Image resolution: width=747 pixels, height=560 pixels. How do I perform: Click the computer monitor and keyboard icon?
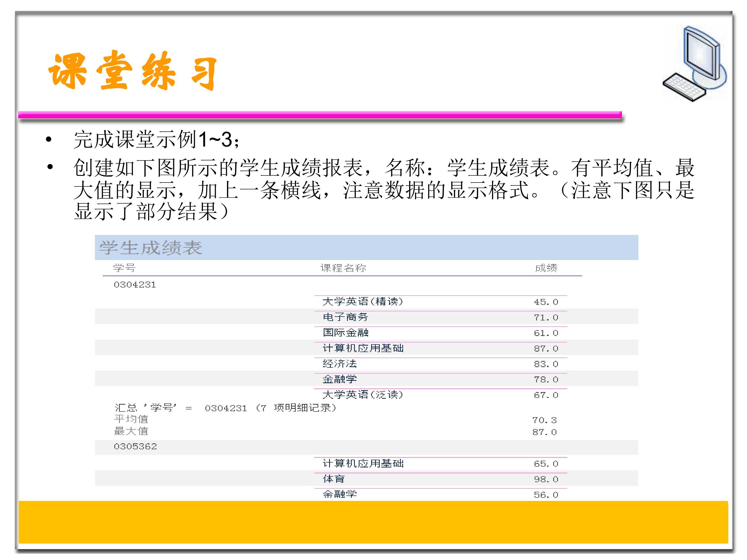(x=695, y=64)
